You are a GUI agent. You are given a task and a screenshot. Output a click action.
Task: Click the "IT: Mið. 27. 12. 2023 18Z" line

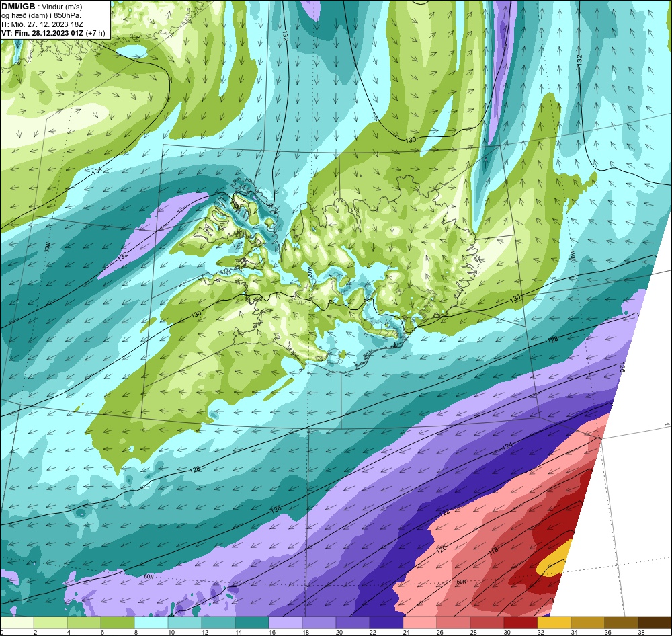click(42, 24)
